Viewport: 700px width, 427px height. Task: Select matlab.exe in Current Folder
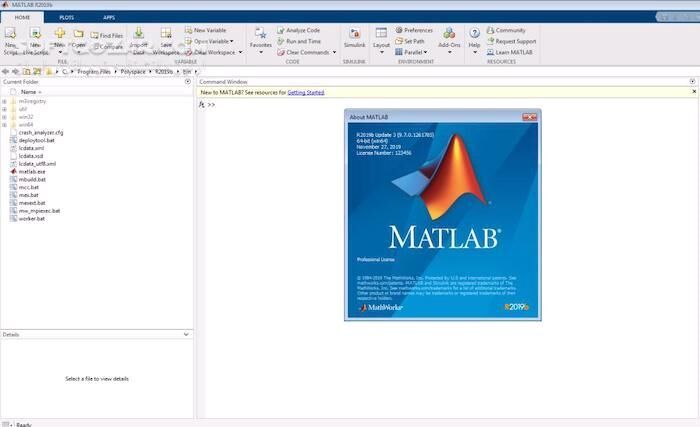tap(32, 171)
